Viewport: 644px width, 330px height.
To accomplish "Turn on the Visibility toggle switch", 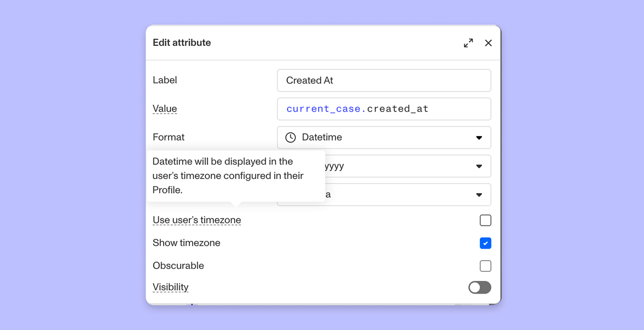I will (480, 287).
